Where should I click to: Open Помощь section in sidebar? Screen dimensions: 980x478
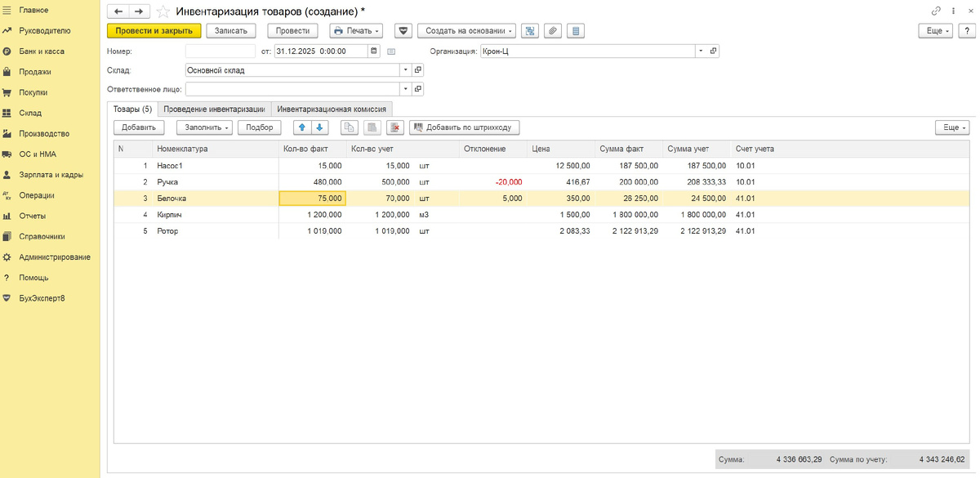pos(33,277)
